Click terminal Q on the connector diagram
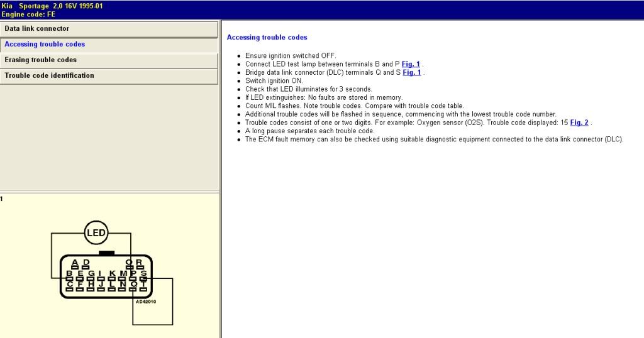This screenshot has width=644, height=338. point(133,285)
